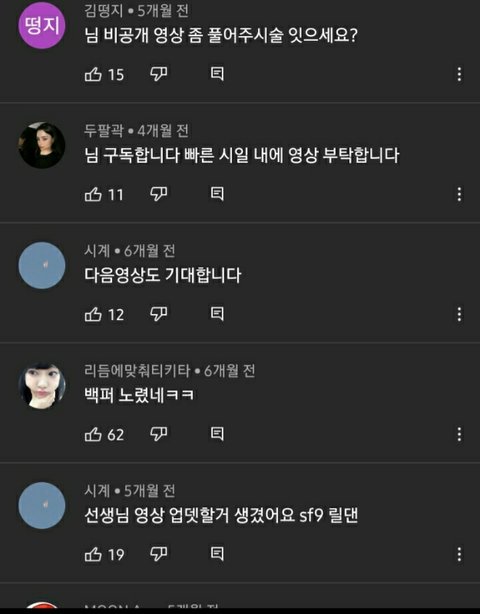Dislike 두팔곽's subscription comment
The image size is (480, 614).
pyautogui.click(x=159, y=194)
